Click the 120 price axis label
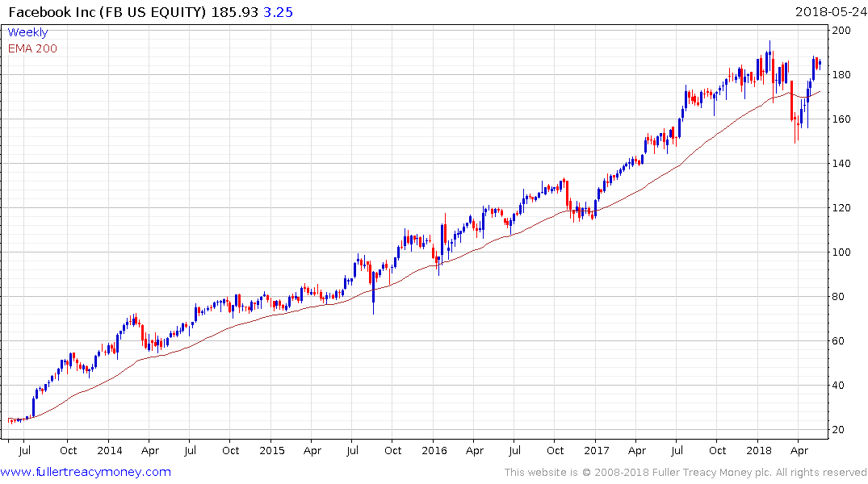 pyautogui.click(x=841, y=208)
